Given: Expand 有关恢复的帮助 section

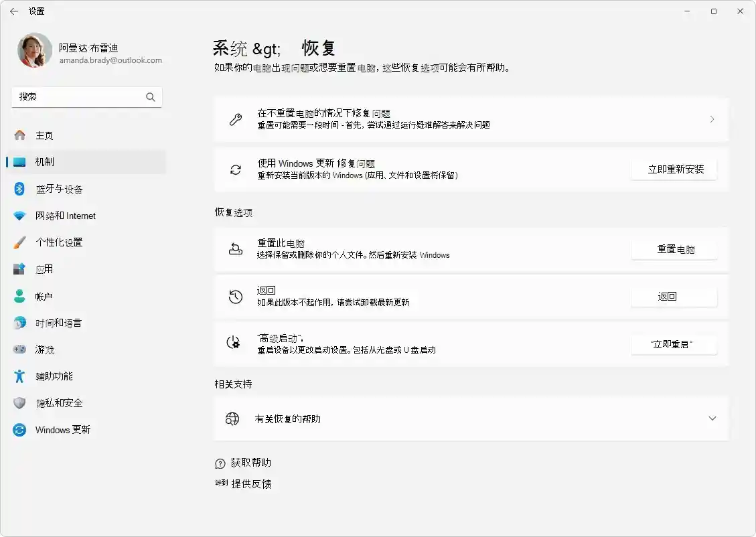Looking at the screenshot, I should 712,418.
